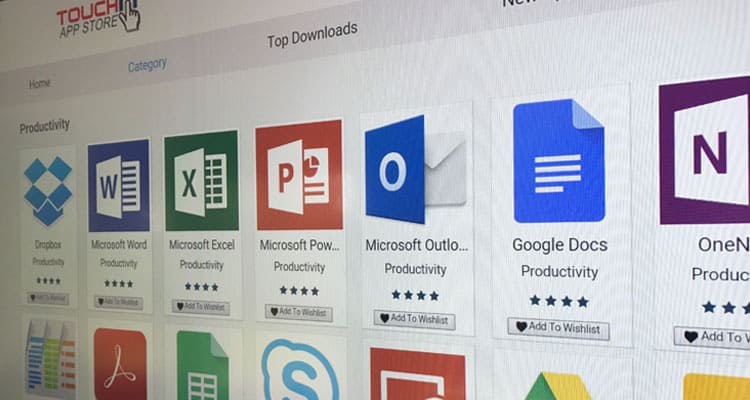Open the colored spreadsheet tabs app icon
The height and width of the screenshot is (400, 750).
click(x=51, y=357)
